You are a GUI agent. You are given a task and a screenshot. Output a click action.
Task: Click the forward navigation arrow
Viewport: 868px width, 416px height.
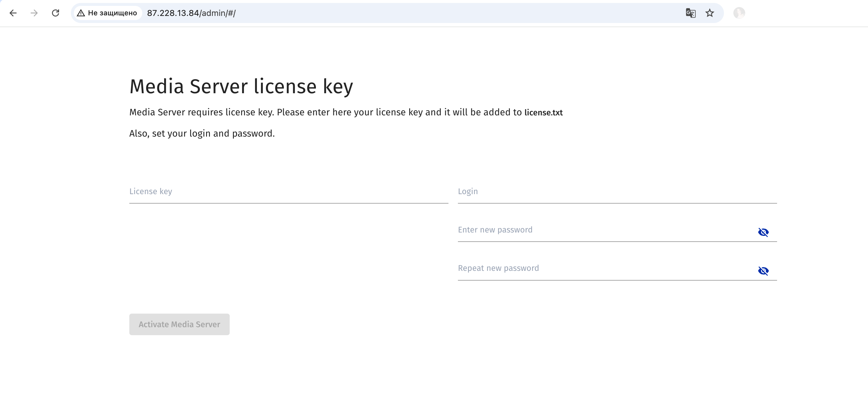34,13
